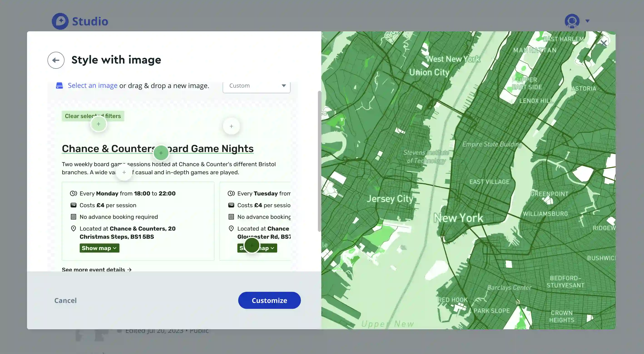Click the back arrow beside Style with image
The height and width of the screenshot is (354, 644).
56,60
